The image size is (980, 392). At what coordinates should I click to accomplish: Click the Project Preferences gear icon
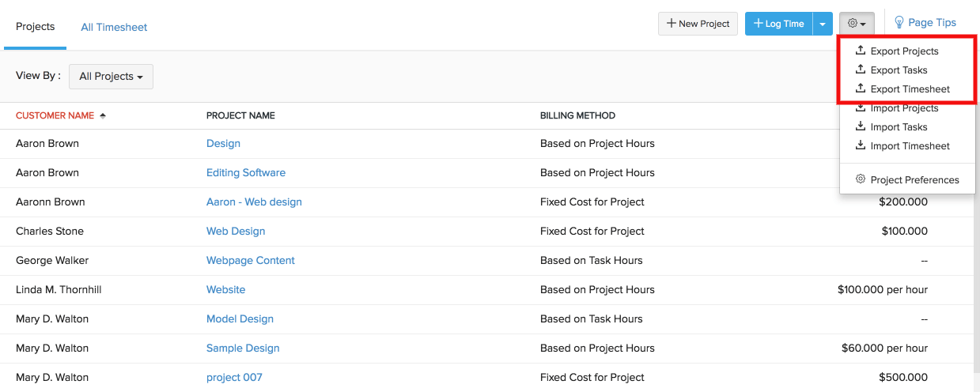(861, 179)
